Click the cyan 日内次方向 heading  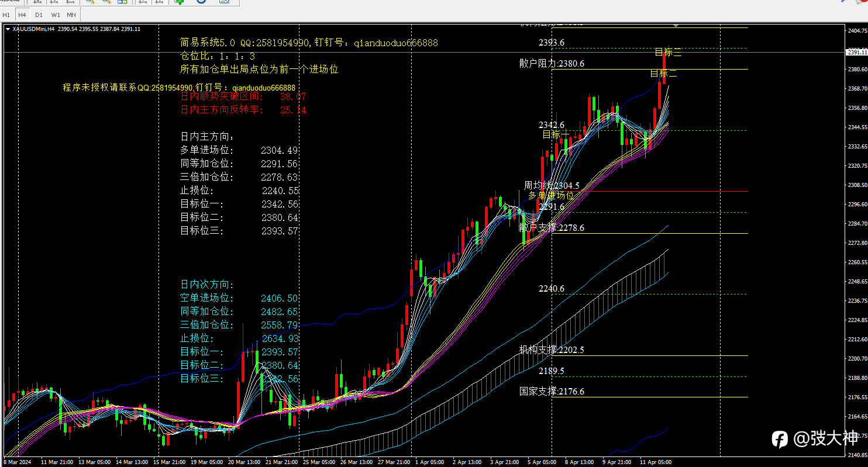(x=207, y=285)
